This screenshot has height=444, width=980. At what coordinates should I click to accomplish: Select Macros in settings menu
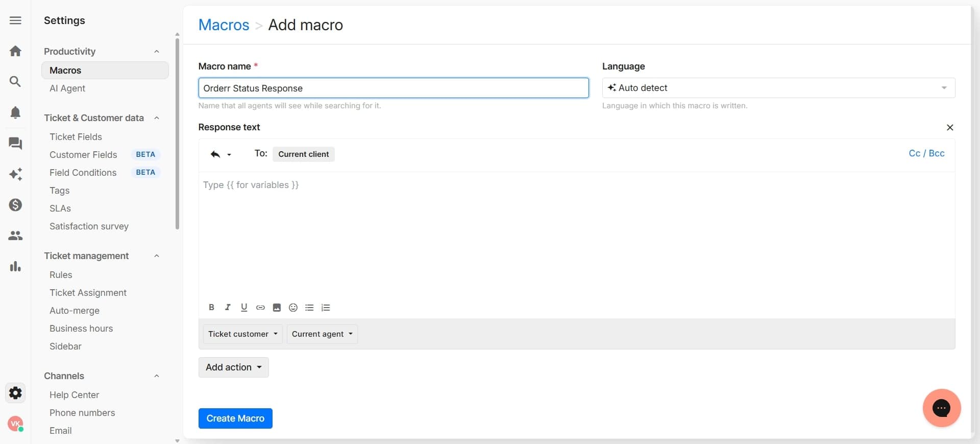tap(105, 71)
